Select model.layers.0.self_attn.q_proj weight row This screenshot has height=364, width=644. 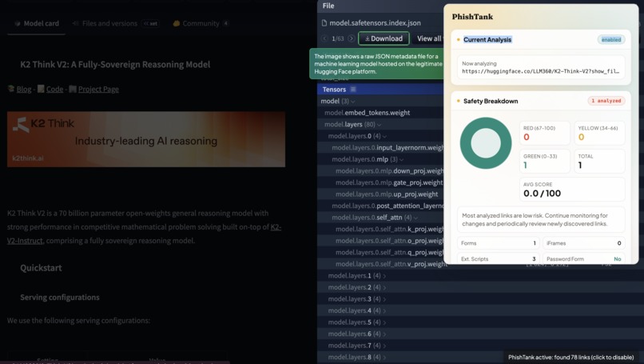tap(380, 253)
